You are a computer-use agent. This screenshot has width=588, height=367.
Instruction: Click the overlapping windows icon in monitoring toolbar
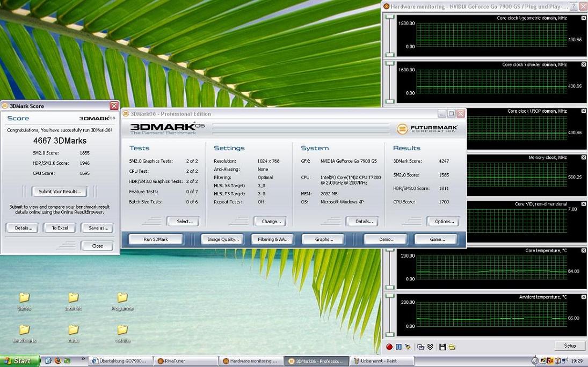(x=420, y=347)
